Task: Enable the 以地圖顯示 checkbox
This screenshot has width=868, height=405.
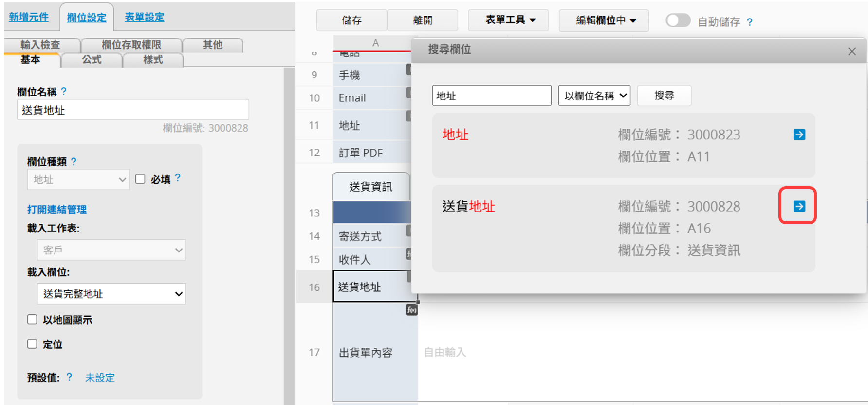Action: click(32, 319)
